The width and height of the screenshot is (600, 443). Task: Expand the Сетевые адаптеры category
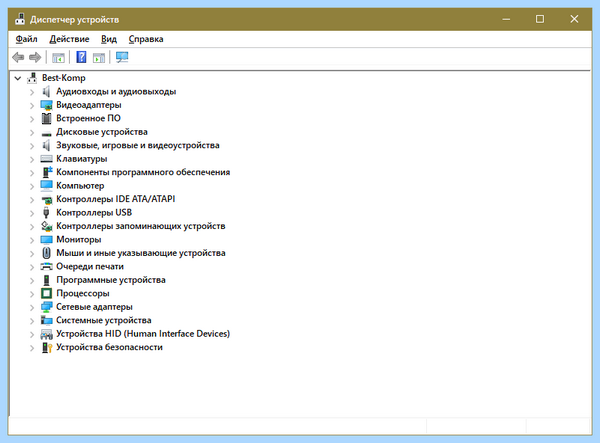[32, 307]
